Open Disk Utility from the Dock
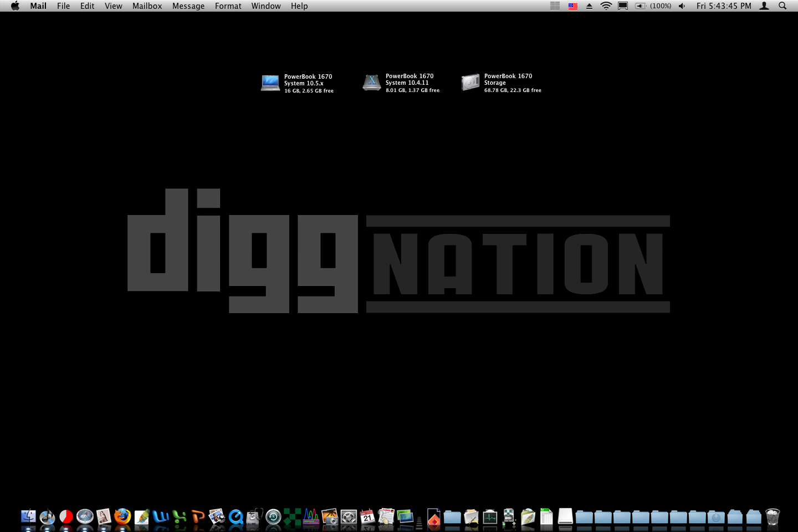 pyautogui.click(x=254, y=517)
